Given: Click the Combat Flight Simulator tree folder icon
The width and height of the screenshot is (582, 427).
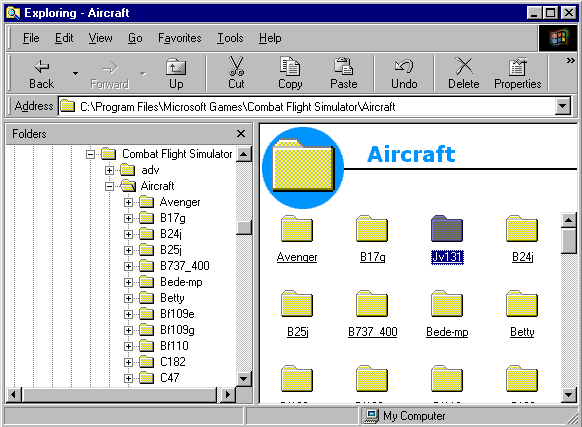Looking at the screenshot, I should [x=109, y=154].
